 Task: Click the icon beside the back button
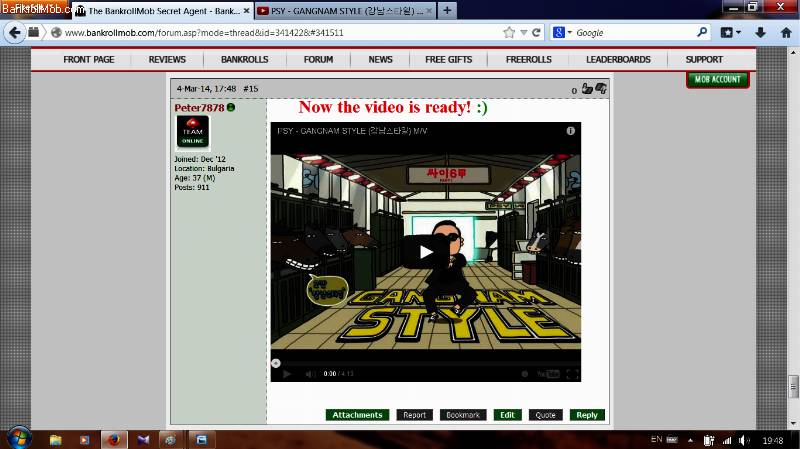coord(34,32)
